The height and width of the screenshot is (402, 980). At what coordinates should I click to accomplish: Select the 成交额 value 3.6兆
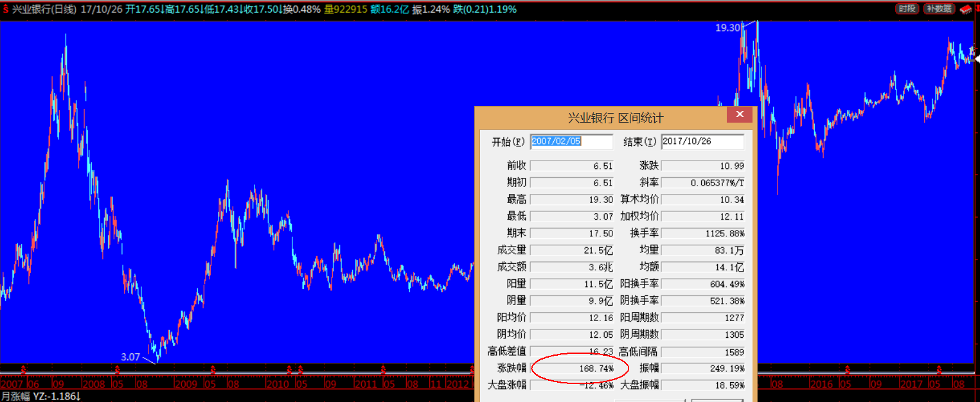(572, 267)
